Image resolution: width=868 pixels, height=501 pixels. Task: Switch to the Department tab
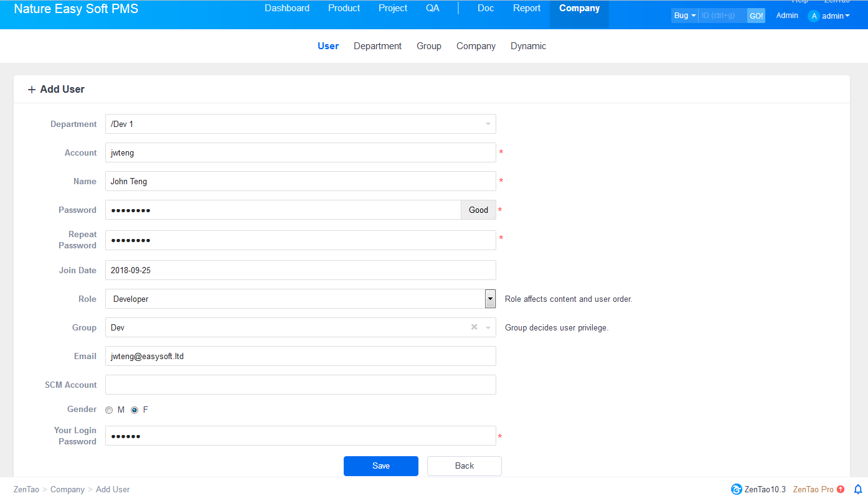[x=377, y=46]
